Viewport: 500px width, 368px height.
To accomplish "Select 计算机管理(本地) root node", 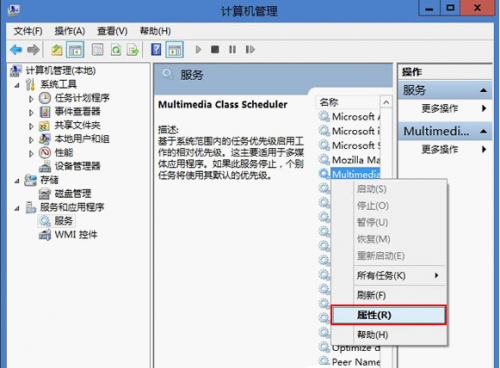I will [x=60, y=70].
